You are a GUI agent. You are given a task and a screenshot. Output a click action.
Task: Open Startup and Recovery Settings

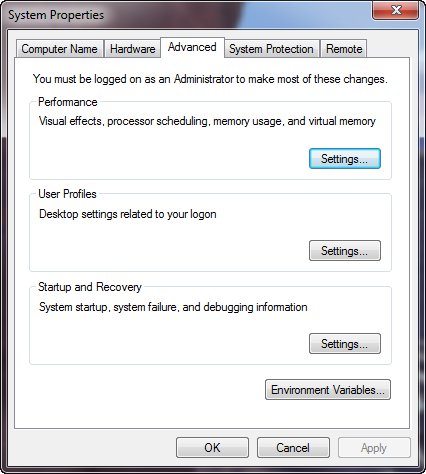(345, 343)
